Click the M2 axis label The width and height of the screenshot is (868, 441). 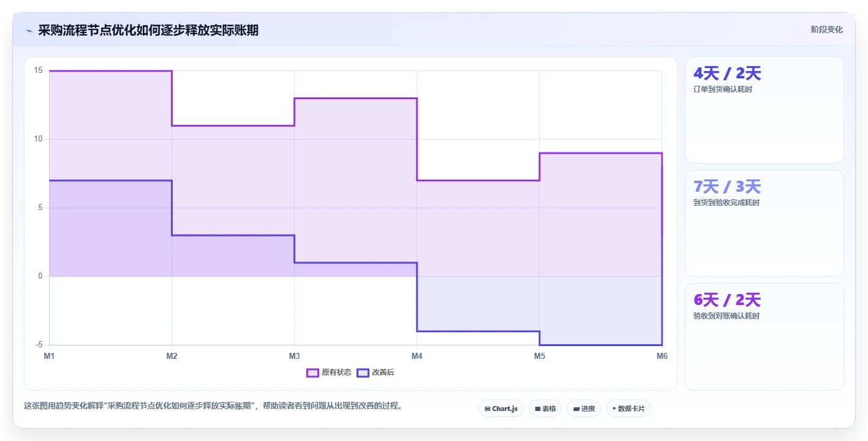click(172, 356)
